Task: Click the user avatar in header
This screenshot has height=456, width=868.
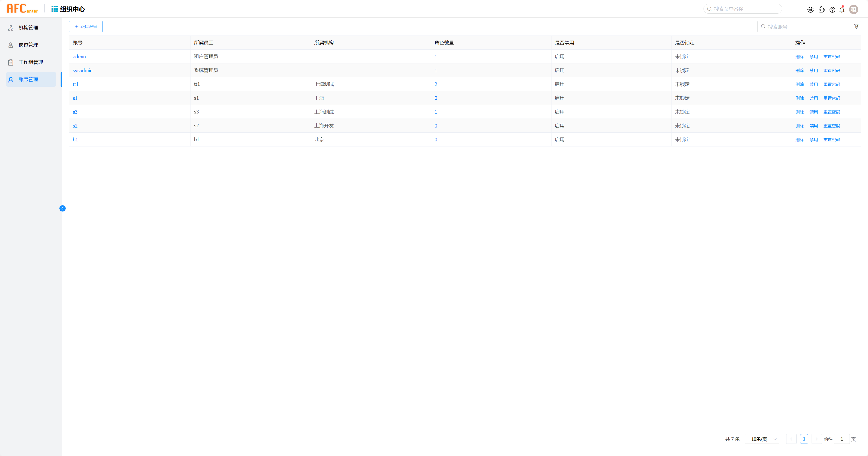Action: pos(853,10)
